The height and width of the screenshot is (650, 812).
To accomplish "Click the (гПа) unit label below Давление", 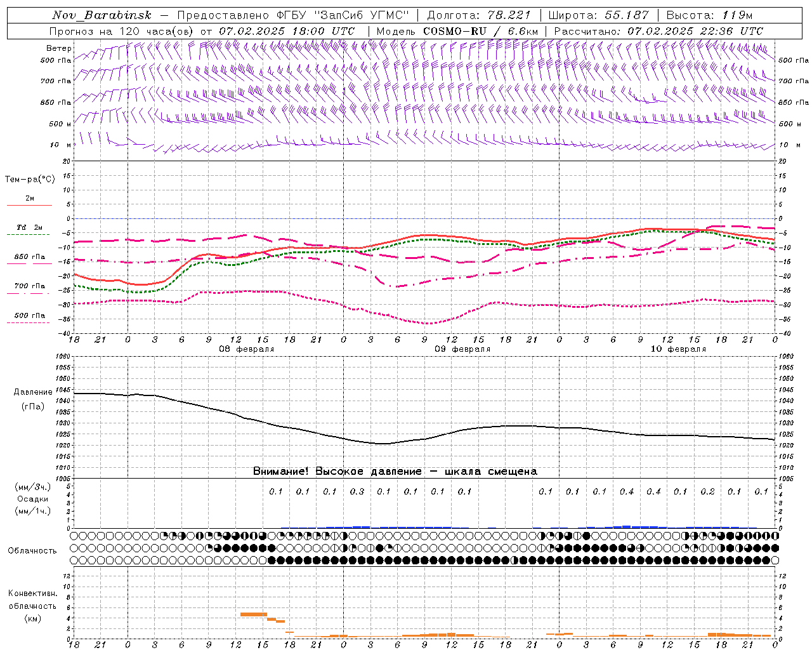I will (x=33, y=406).
